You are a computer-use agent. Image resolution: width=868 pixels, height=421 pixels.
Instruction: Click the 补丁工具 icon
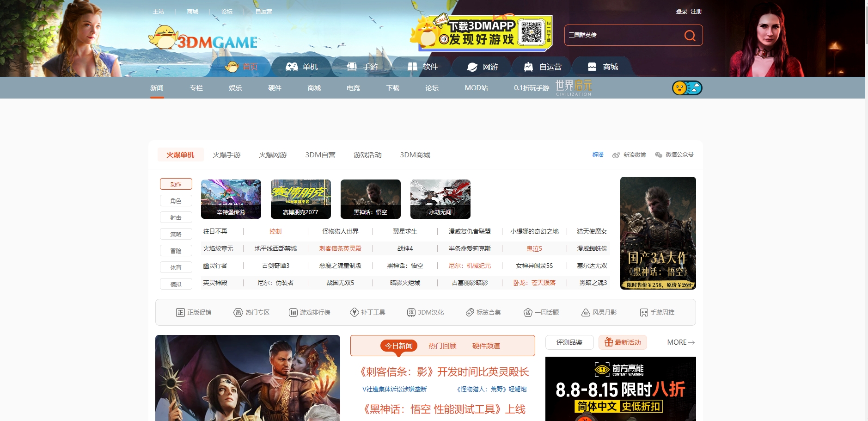[355, 312]
